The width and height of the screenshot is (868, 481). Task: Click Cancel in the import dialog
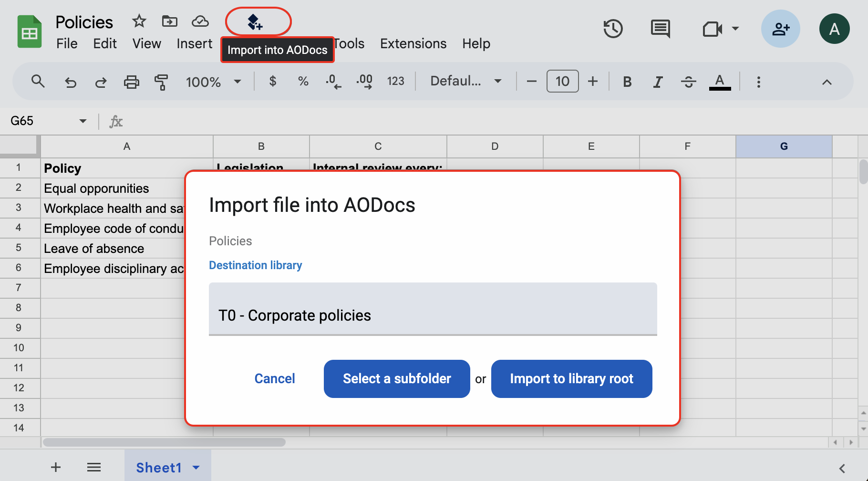click(x=275, y=379)
